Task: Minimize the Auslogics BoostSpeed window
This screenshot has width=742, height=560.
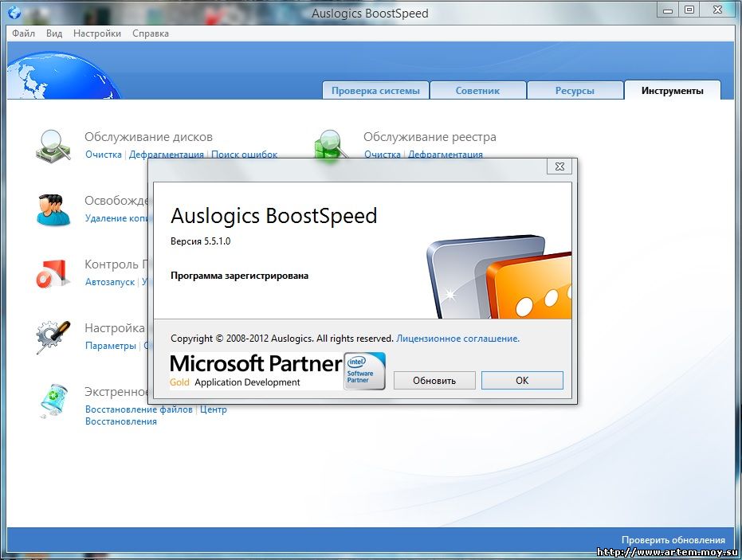Action: pyautogui.click(x=668, y=10)
